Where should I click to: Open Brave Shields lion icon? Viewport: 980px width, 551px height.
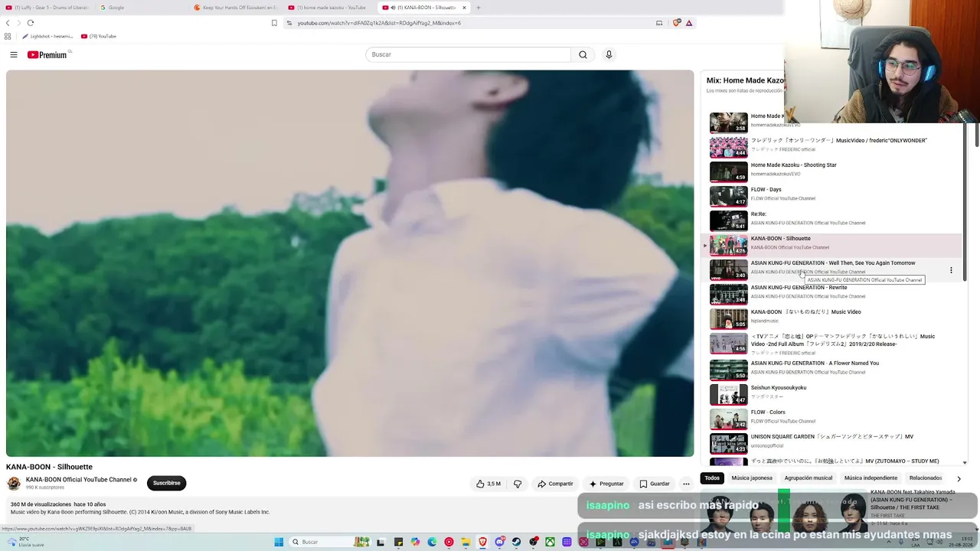(676, 23)
